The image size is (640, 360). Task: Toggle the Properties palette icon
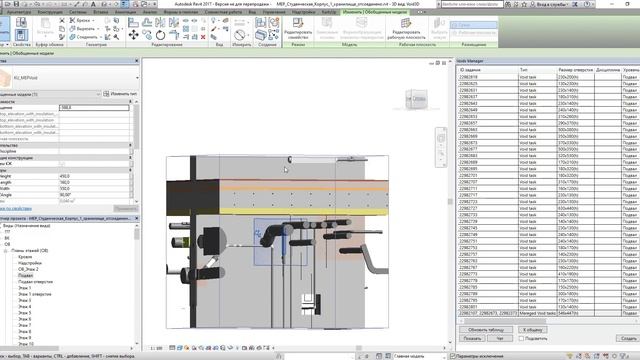[x=21, y=35]
